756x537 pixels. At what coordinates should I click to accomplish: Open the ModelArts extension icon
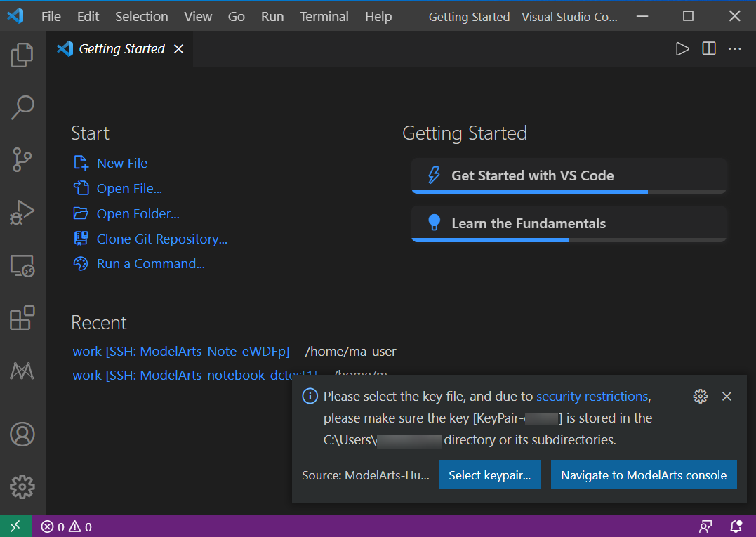click(x=22, y=371)
